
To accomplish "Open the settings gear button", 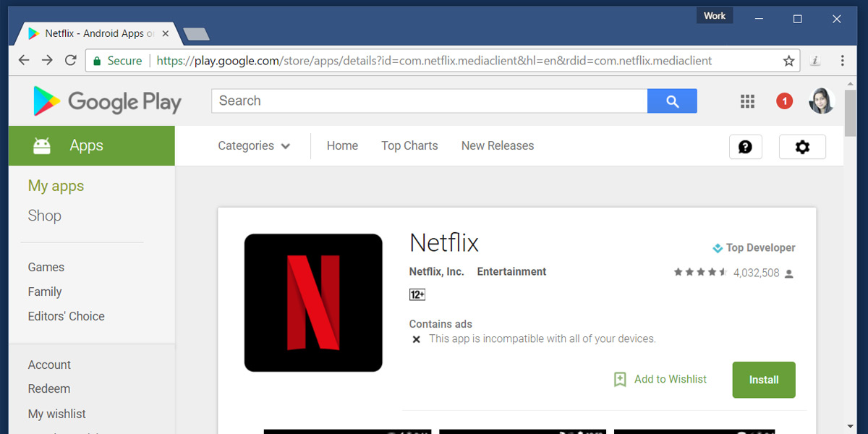I will 802,147.
